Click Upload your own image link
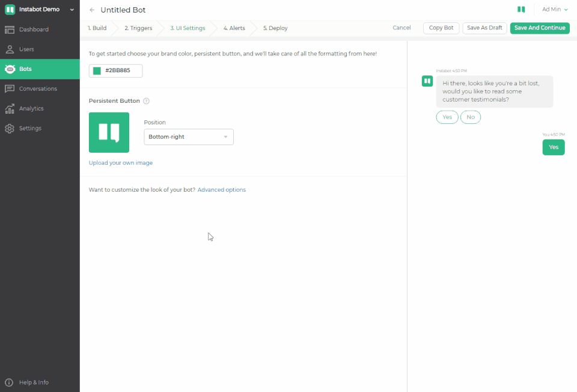The image size is (577, 392). (x=121, y=163)
